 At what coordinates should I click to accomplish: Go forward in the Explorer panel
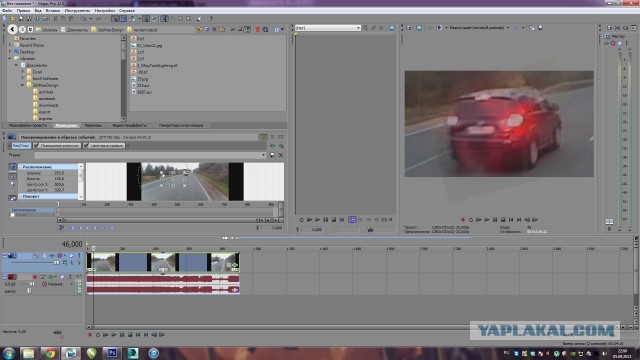point(22,29)
